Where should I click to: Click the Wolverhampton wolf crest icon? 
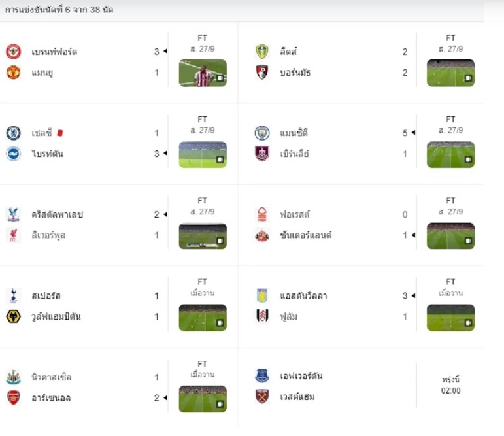(14, 317)
